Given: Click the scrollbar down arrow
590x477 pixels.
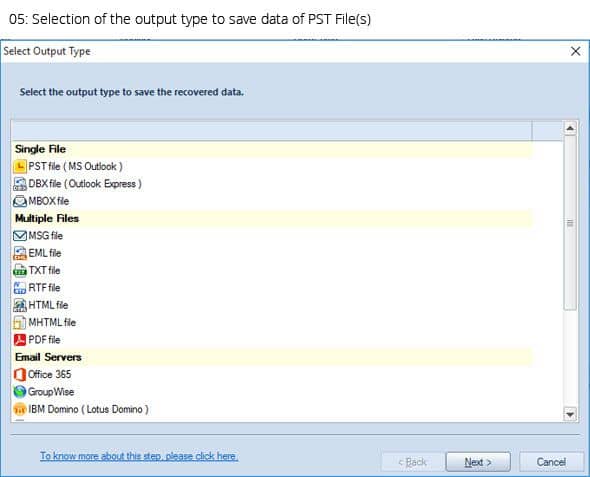Looking at the screenshot, I should click(x=570, y=414).
